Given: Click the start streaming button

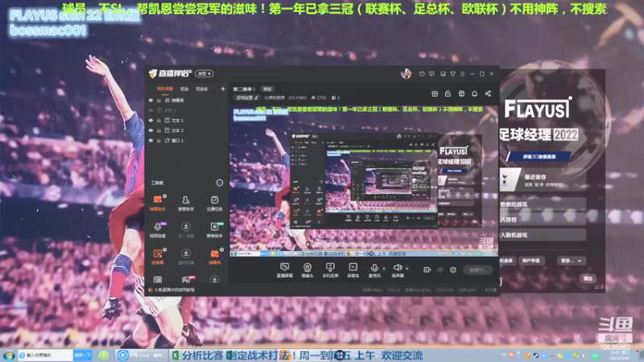Looking at the screenshot, I should pos(477,269).
